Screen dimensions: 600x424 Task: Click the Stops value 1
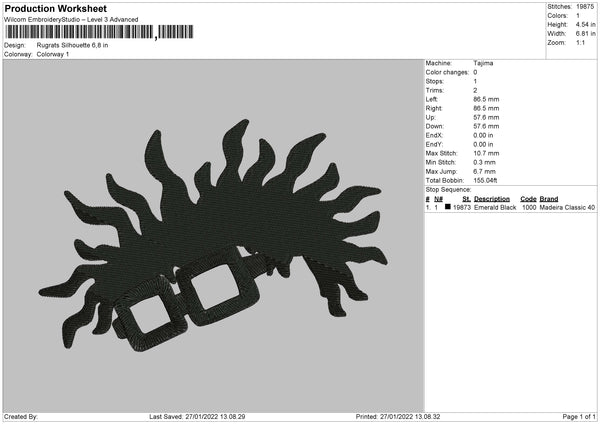tap(475, 82)
